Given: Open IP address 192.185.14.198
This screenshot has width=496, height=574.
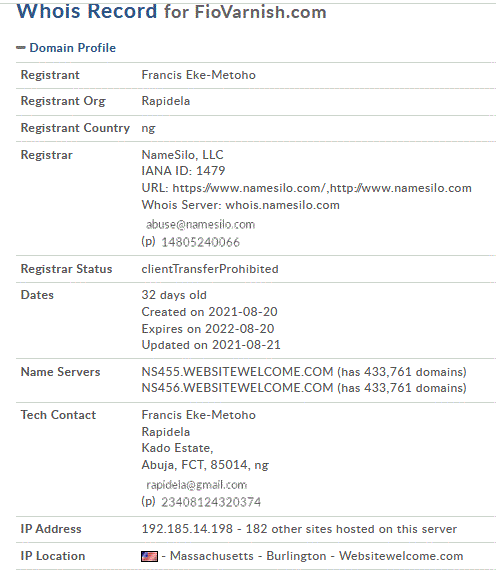Looking at the screenshot, I should pos(187,529).
